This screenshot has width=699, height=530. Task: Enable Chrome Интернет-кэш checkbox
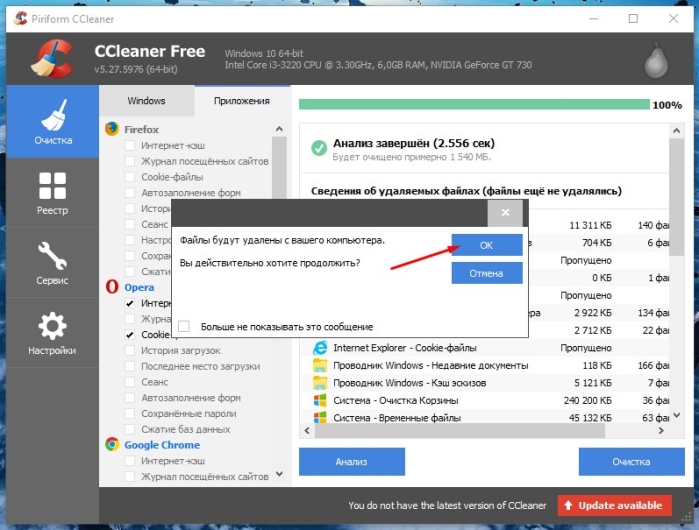tap(130, 460)
